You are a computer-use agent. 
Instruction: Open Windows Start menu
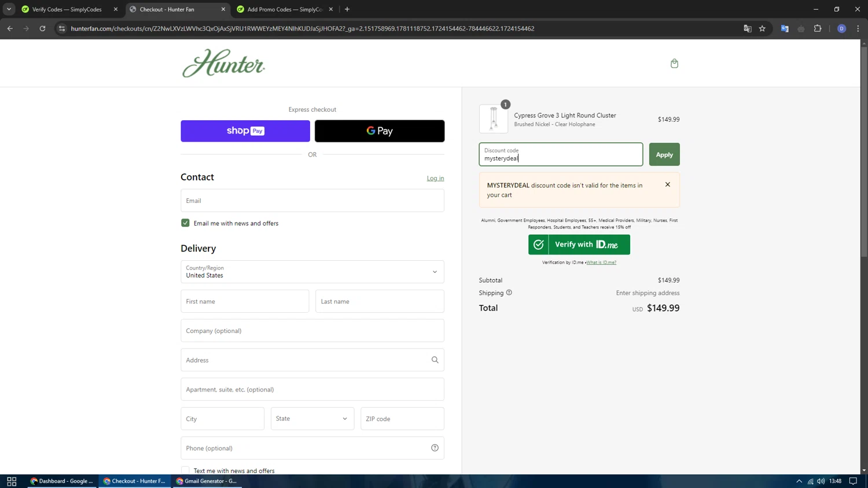point(12,481)
